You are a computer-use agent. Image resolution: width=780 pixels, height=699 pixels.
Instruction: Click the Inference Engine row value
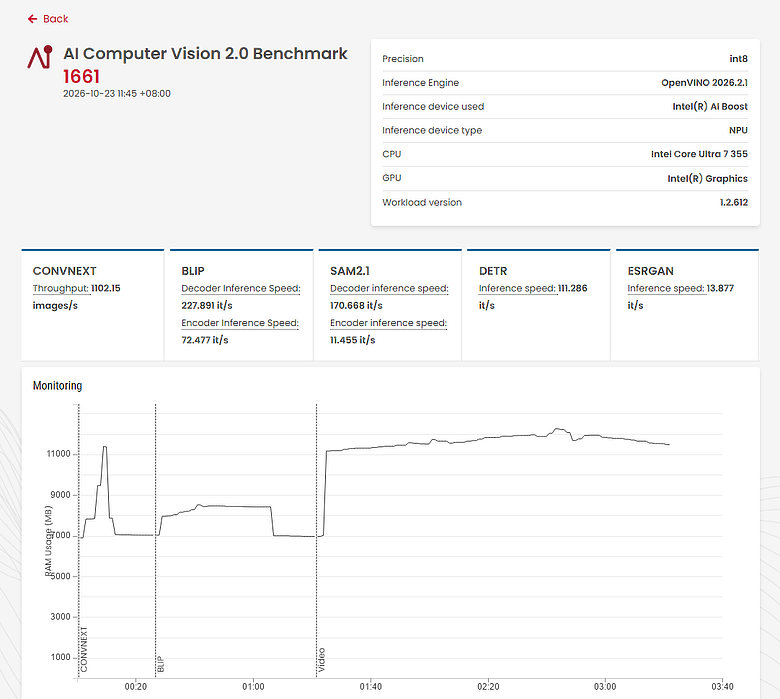pos(704,83)
